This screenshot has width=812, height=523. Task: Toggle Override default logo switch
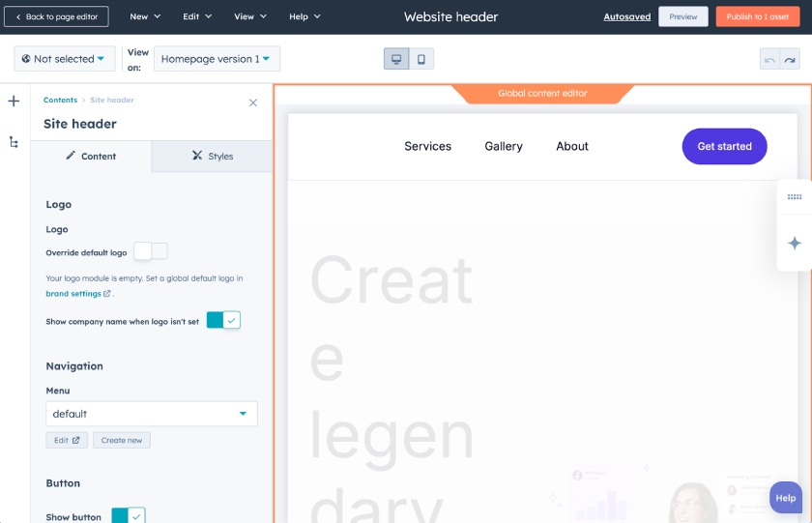151,251
